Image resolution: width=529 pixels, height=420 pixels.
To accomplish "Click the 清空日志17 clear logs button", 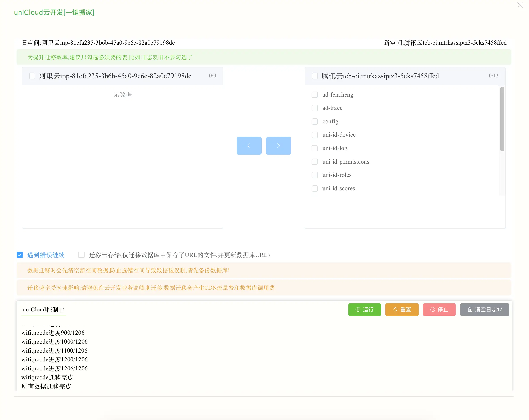I will coord(484,309).
